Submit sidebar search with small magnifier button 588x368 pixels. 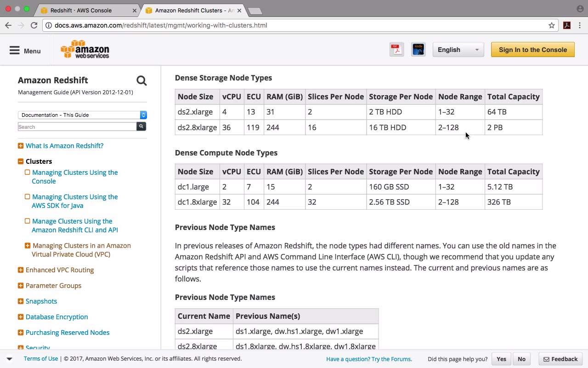click(141, 126)
